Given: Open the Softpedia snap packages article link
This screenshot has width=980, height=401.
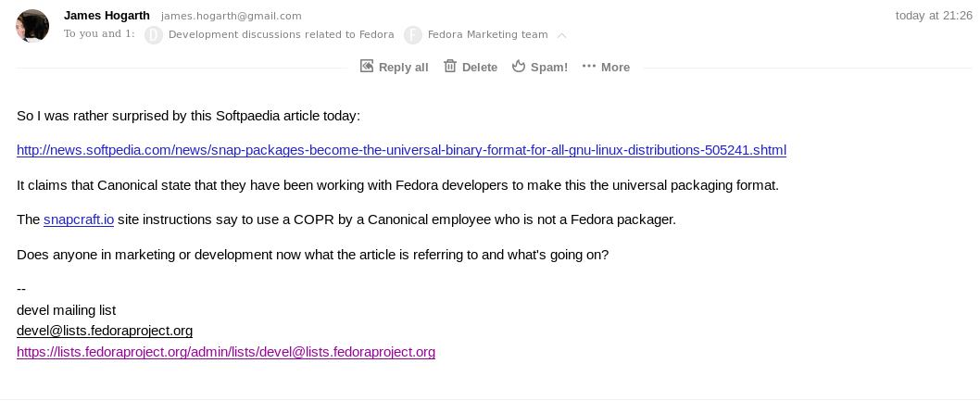Looking at the screenshot, I should click(x=401, y=150).
